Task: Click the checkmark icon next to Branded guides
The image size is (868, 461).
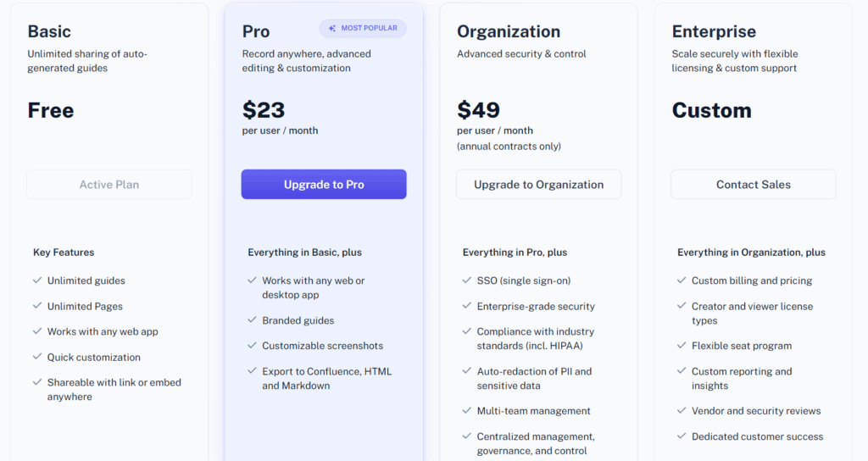Action: point(252,320)
